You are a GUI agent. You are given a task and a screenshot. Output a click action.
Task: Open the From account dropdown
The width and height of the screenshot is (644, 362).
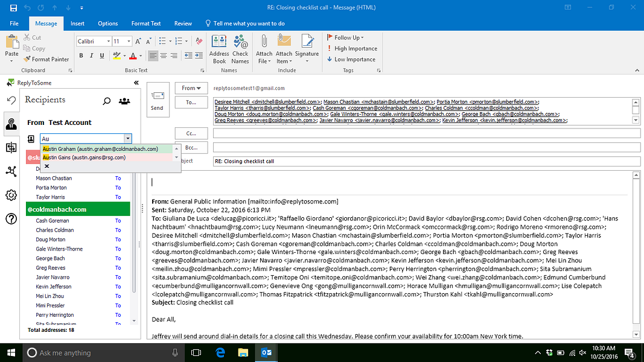pyautogui.click(x=191, y=88)
